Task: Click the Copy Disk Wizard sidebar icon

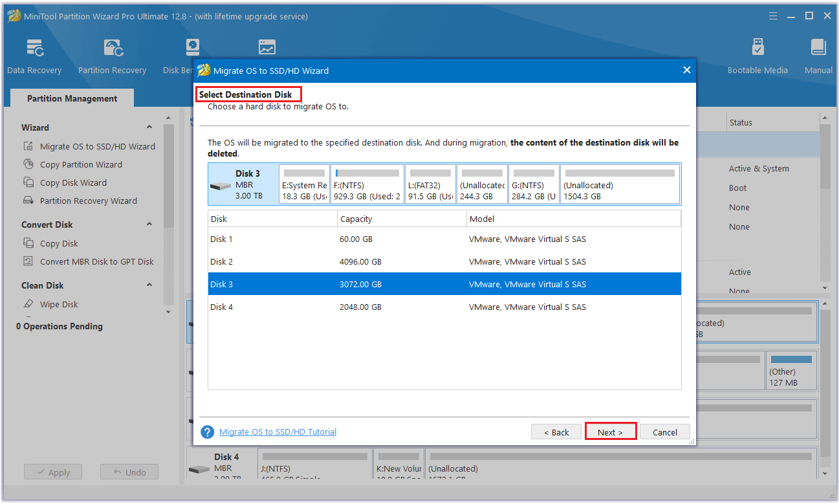Action: coord(28,182)
